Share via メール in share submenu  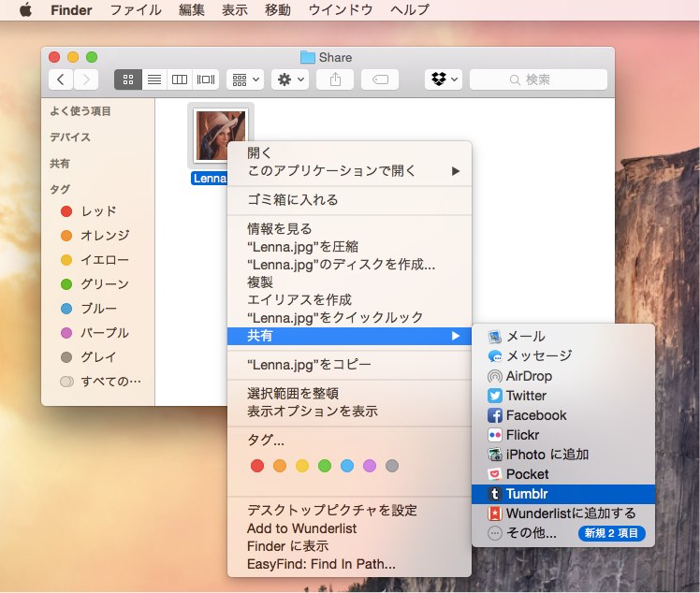563,337
